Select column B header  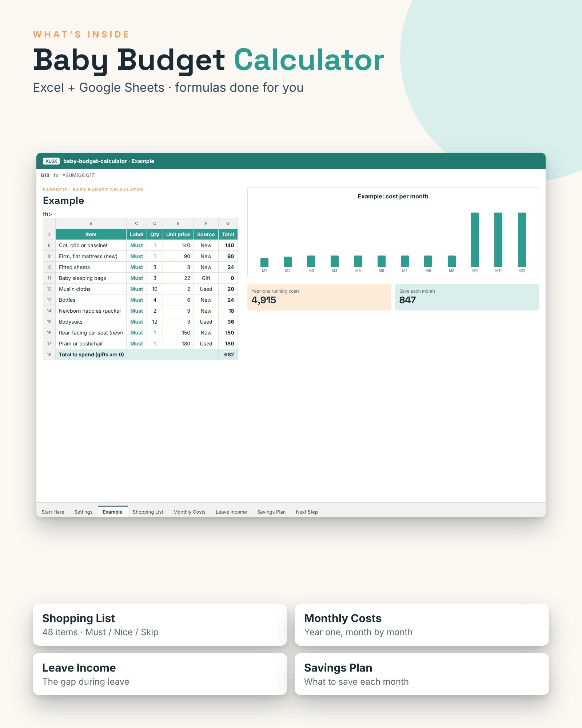pyautogui.click(x=91, y=223)
